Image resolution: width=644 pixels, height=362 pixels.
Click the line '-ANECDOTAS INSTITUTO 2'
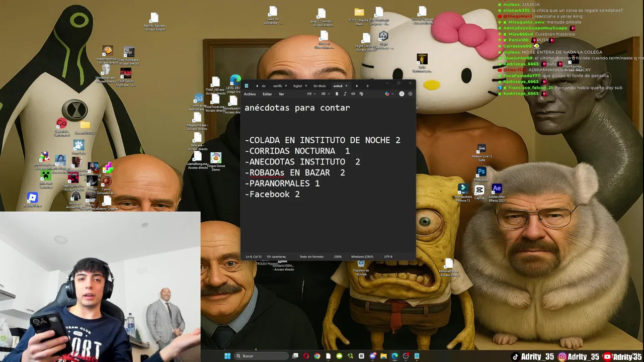[302, 162]
